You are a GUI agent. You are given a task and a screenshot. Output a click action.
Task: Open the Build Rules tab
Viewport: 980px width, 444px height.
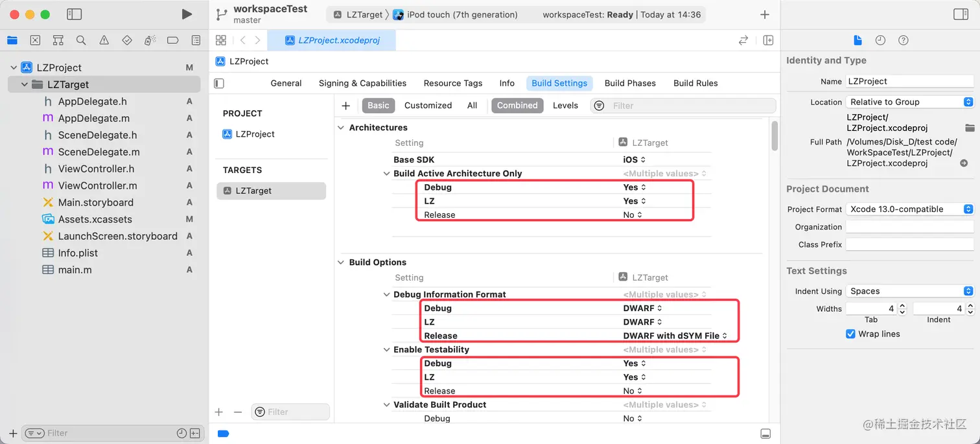(695, 83)
